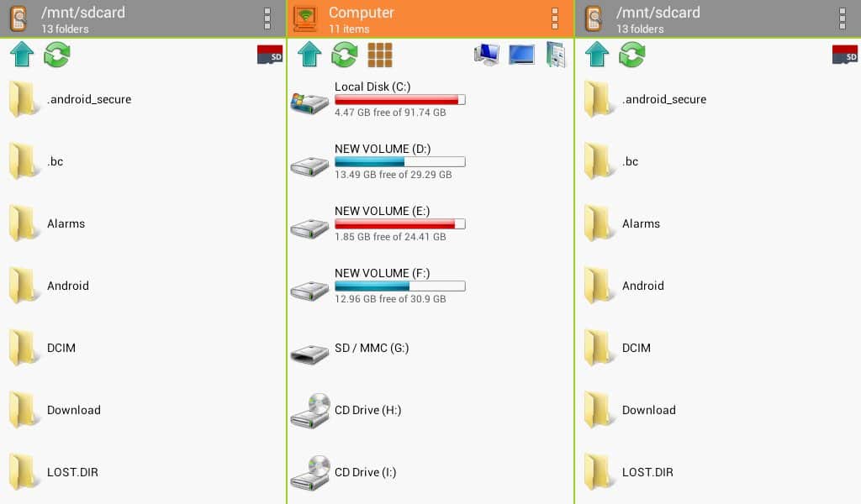The height and width of the screenshot is (504, 861).
Task: Click the SD card icon in left pane
Action: click(x=270, y=55)
